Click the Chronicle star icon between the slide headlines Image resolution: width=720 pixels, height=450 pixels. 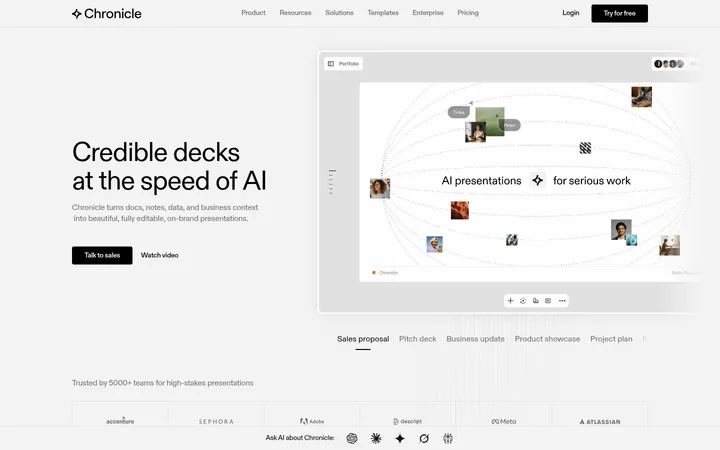tap(537, 180)
